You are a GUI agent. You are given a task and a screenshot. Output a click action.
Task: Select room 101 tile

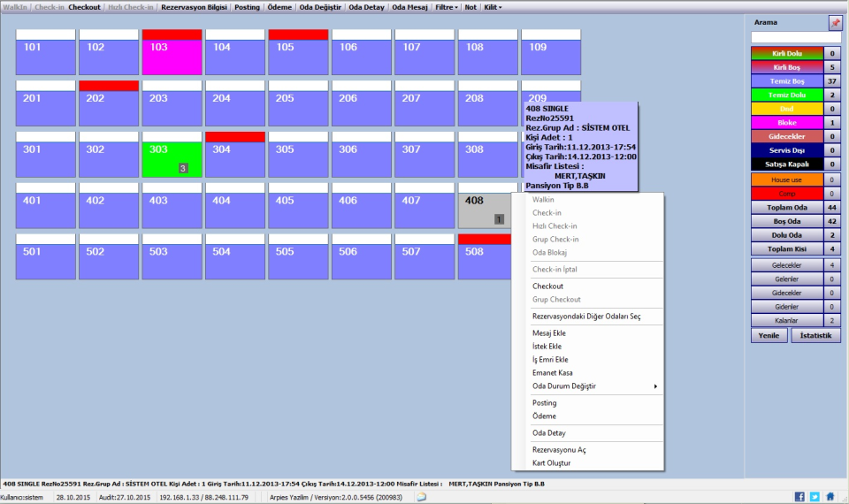[45, 52]
